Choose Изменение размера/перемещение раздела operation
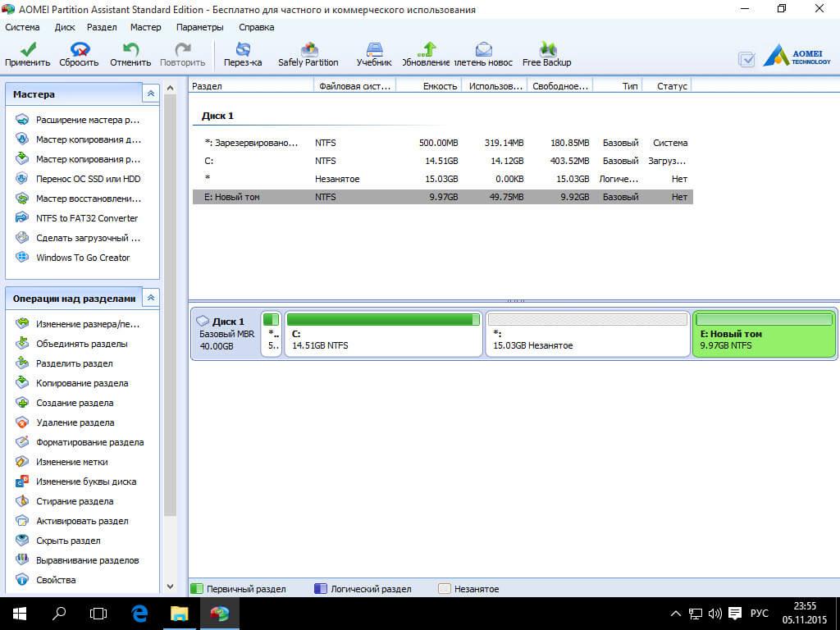The height and width of the screenshot is (630, 840). click(80, 323)
